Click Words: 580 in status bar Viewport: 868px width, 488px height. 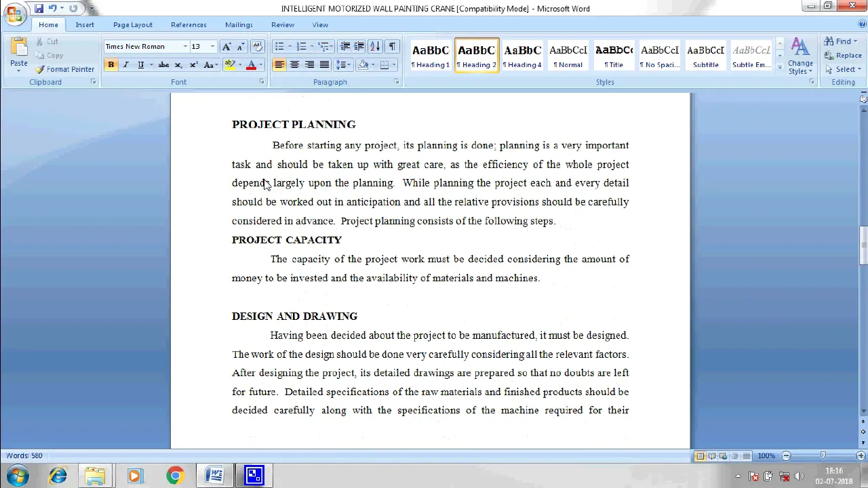tap(24, 456)
